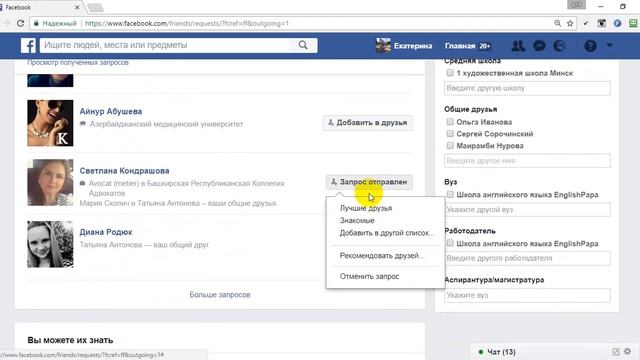This screenshot has width=640, height=360.
Task: Click Введите другого работодателя field
Action: [x=527, y=258]
